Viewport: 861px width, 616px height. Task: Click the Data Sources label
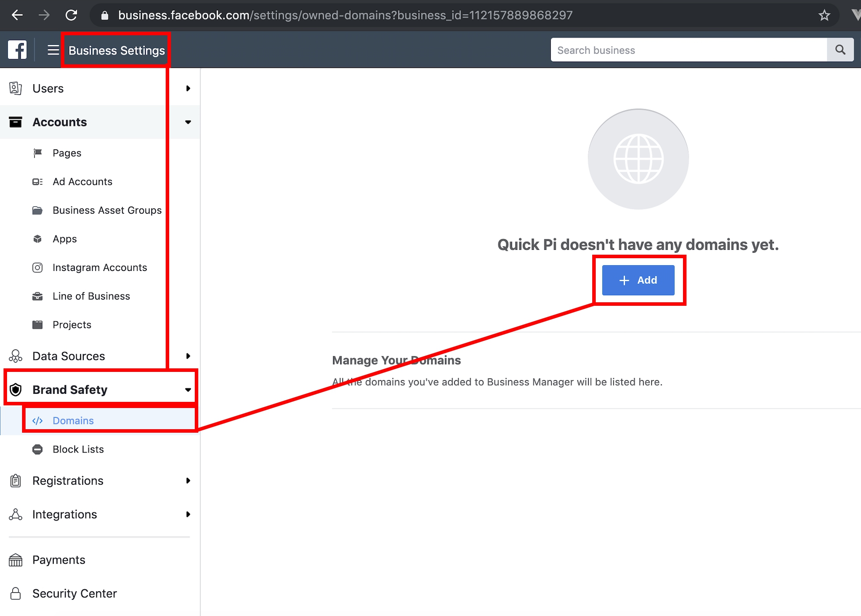tap(69, 356)
